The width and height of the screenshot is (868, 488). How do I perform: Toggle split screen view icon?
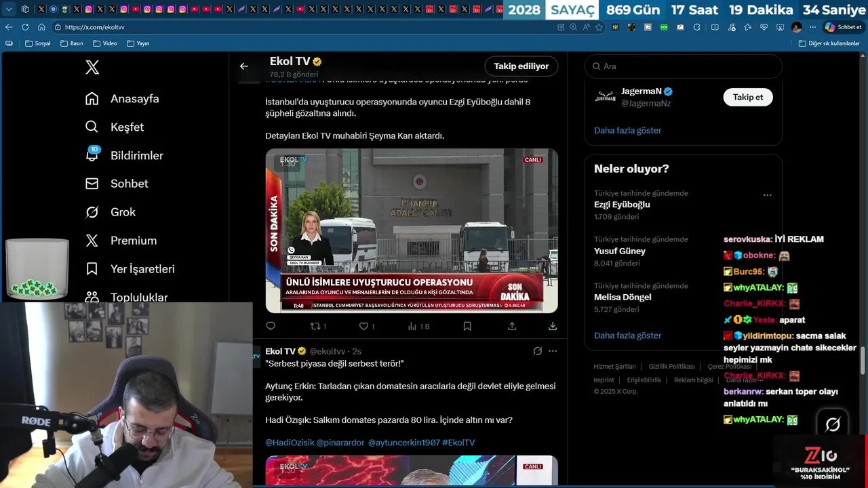coord(715,27)
